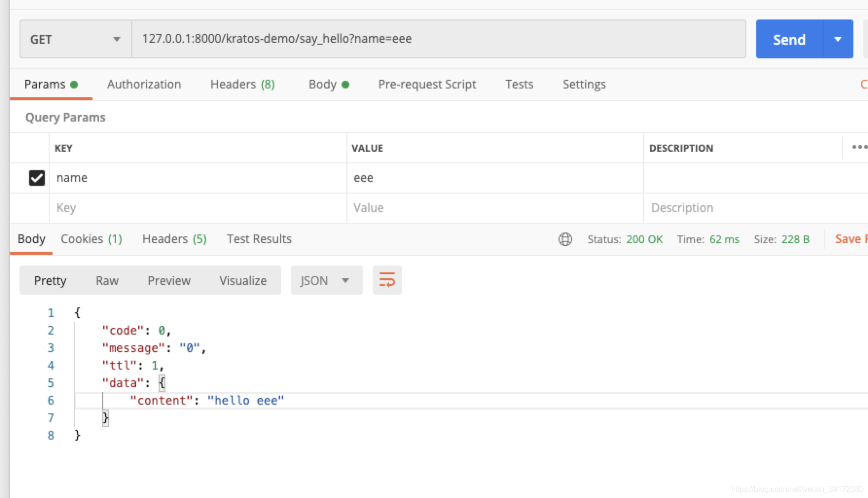This screenshot has height=498, width=868.
Task: Click the Query Params heading
Action: [65, 118]
